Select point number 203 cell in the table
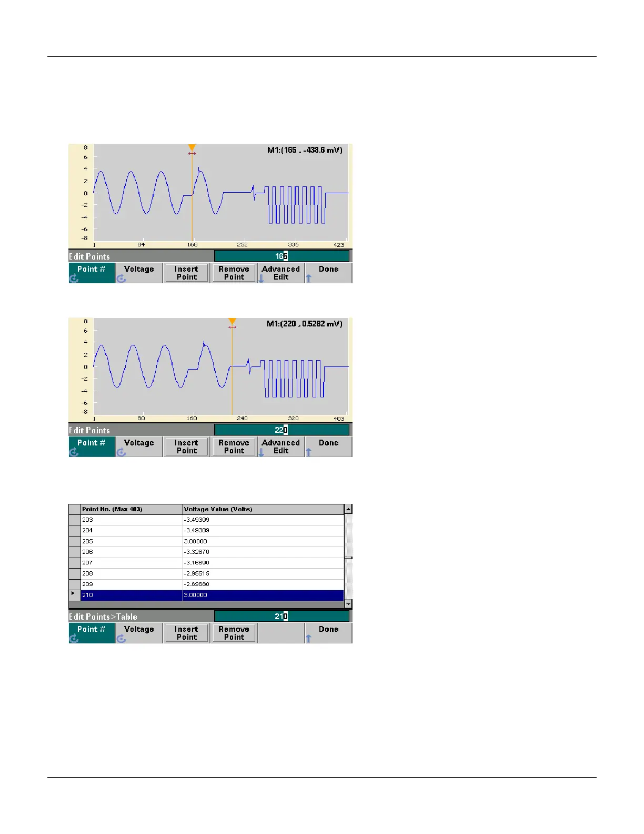This screenshot has width=644, height=834. (132, 520)
